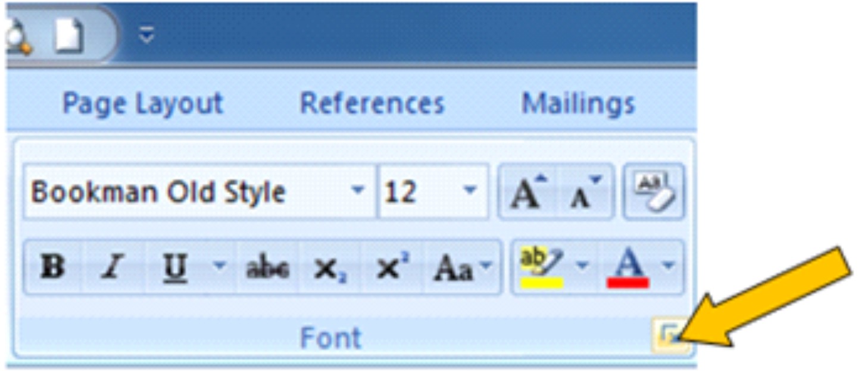The image size is (868, 389).
Task: Apply Subscript formatting
Action: [330, 268]
